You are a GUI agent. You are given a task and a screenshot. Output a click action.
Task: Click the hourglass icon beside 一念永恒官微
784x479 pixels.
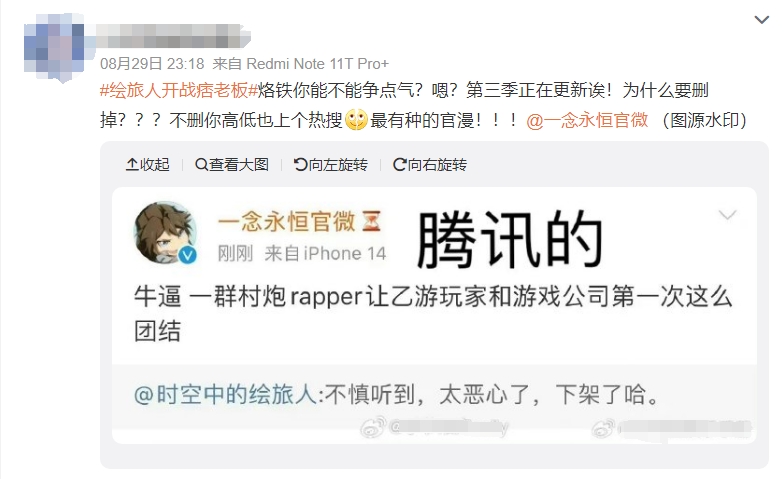(371, 222)
